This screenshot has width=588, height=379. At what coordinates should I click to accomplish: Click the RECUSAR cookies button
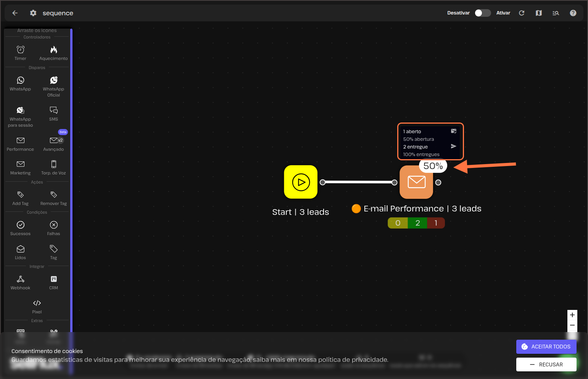pyautogui.click(x=546, y=364)
